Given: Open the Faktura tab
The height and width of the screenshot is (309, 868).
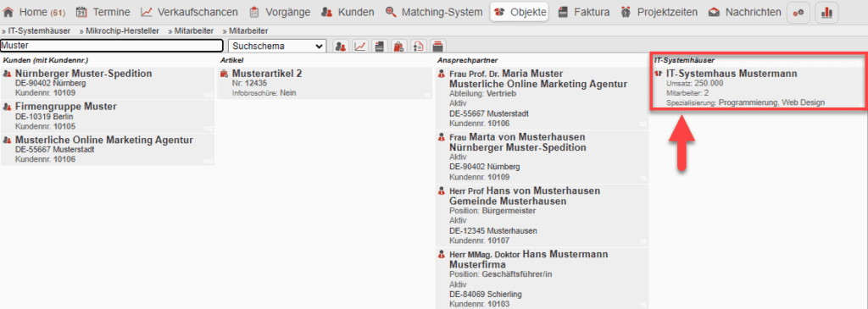Looking at the screenshot, I should pos(584,12).
